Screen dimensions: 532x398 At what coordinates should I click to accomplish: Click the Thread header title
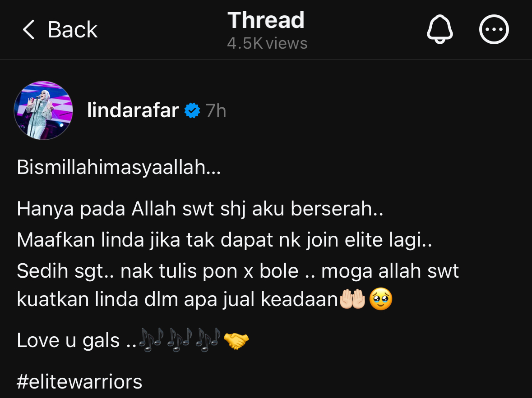coord(266,20)
